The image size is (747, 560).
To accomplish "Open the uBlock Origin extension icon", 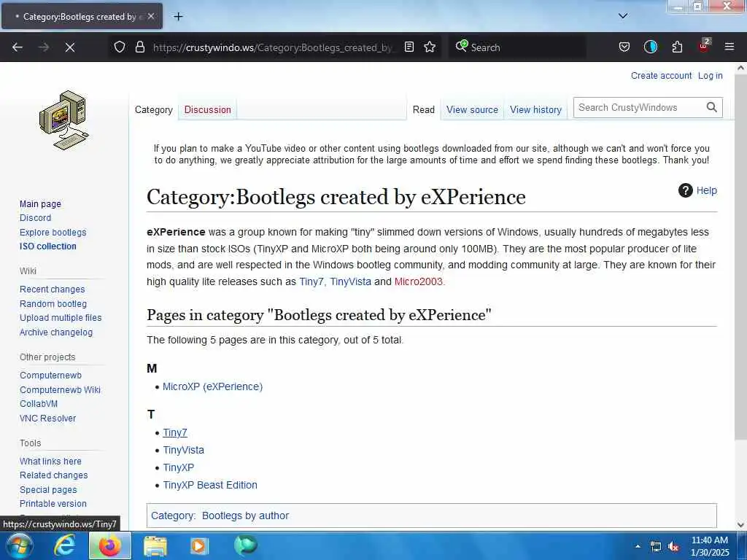I will point(704,46).
